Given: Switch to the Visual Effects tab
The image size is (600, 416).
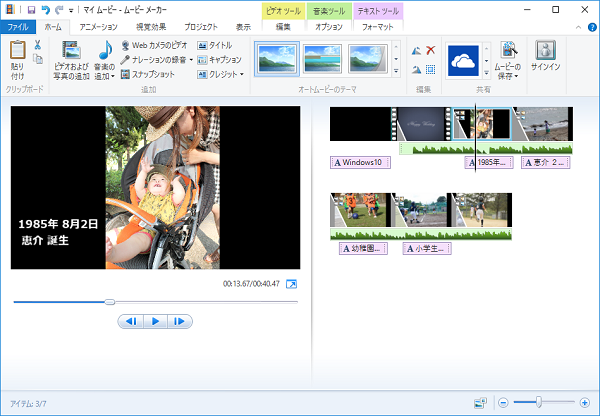Looking at the screenshot, I should pyautogui.click(x=151, y=27).
